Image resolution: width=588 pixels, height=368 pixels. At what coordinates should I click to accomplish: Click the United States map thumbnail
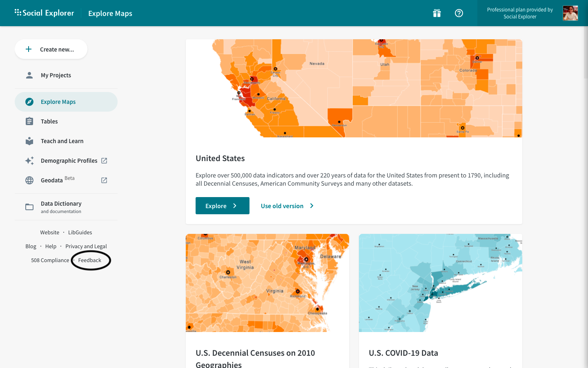click(354, 88)
